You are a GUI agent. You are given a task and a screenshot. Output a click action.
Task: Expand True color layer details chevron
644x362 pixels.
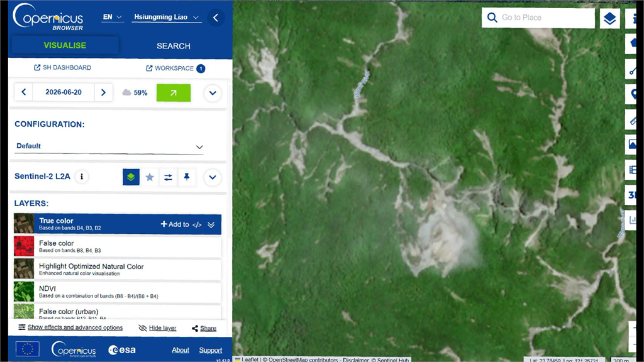(x=211, y=224)
